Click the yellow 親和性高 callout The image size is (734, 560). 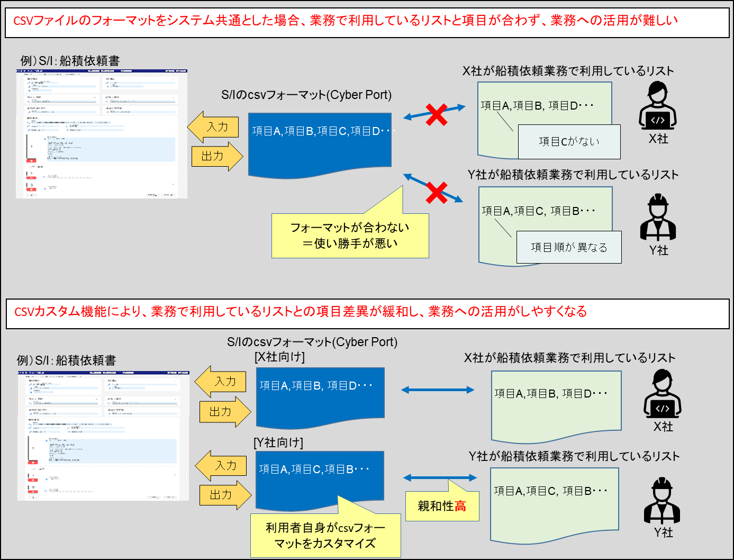pos(442,506)
